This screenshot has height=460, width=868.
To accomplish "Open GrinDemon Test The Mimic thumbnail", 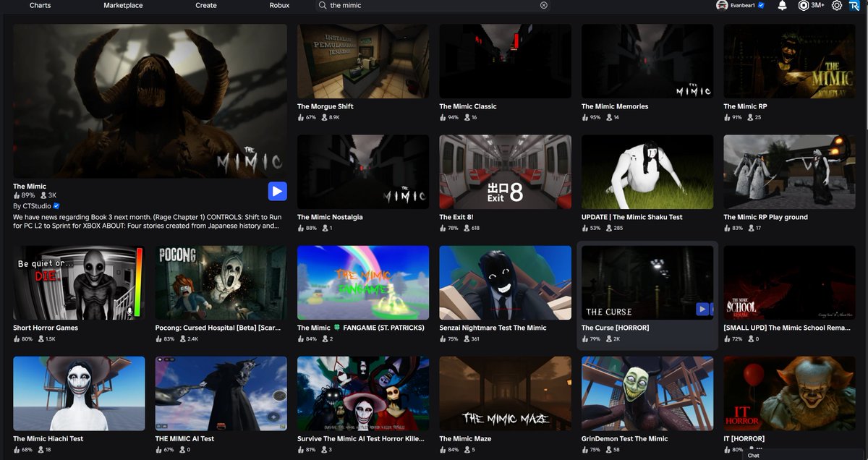I will pyautogui.click(x=647, y=393).
